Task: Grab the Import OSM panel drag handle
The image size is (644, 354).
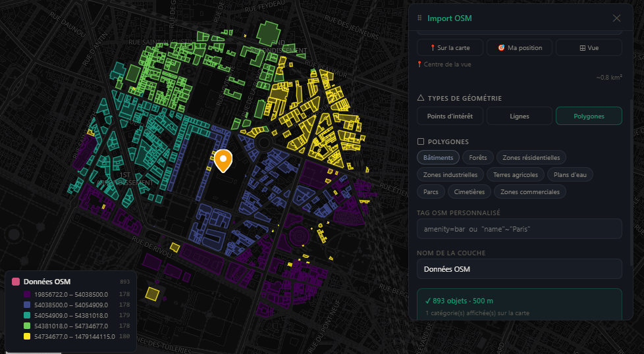Action: tap(419, 18)
